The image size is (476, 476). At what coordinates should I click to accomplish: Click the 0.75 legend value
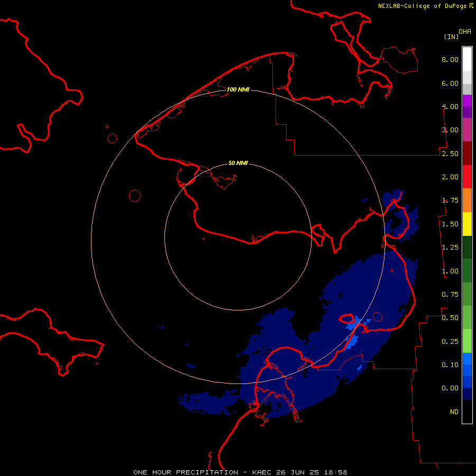pyautogui.click(x=450, y=295)
